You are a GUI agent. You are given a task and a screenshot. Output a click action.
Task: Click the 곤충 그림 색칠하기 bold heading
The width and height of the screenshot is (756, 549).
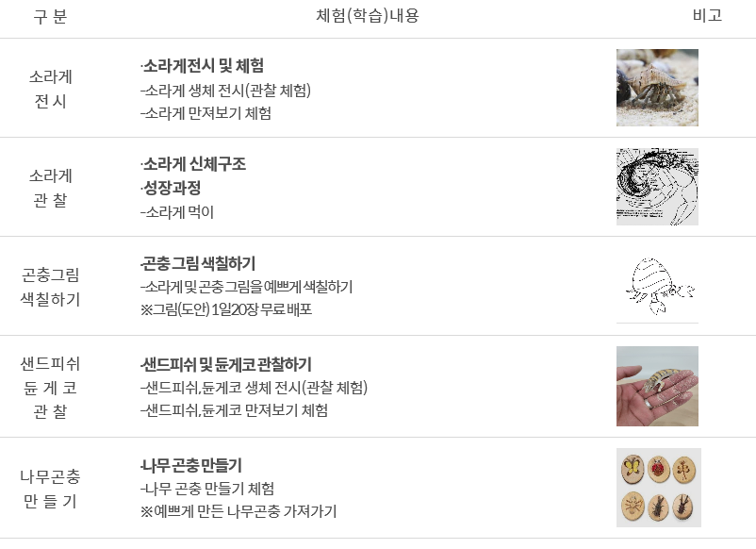click(198, 263)
